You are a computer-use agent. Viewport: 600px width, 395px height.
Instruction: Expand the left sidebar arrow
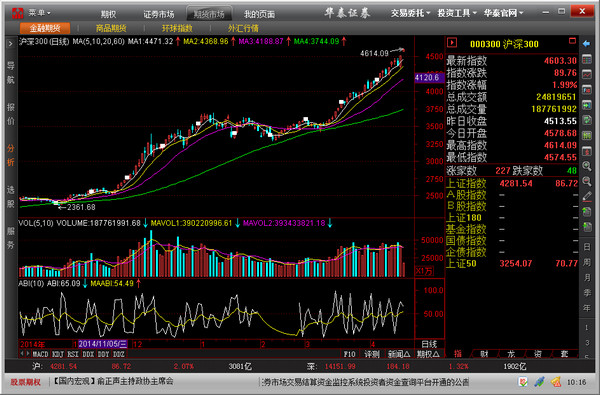(x=10, y=44)
